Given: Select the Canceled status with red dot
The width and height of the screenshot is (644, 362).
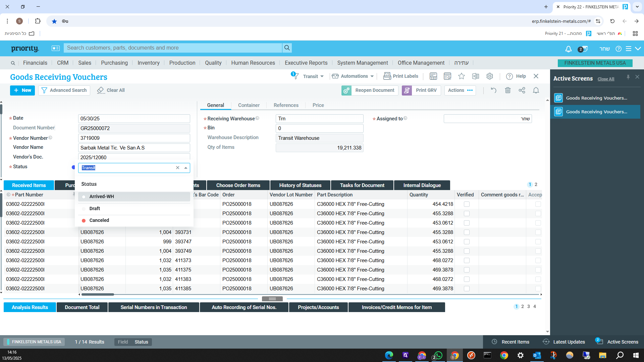Looking at the screenshot, I should [99, 220].
